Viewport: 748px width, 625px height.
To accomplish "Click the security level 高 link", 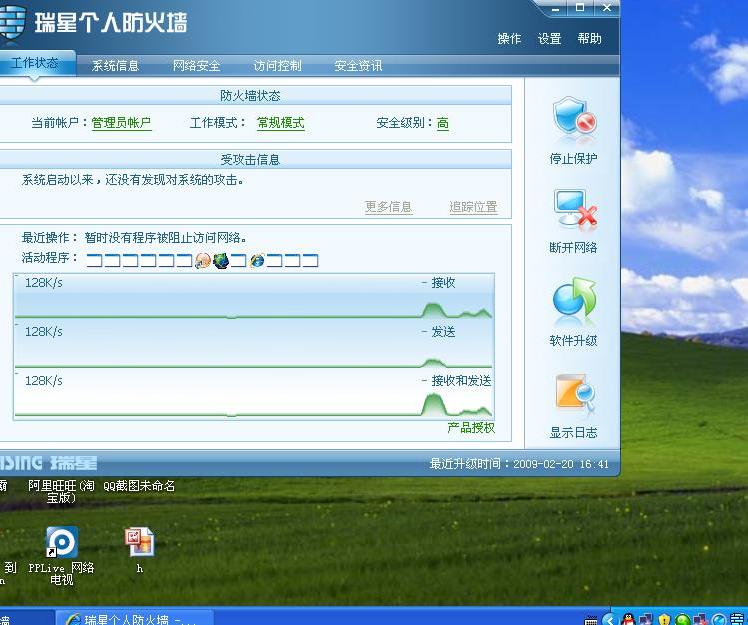I will pyautogui.click(x=443, y=123).
